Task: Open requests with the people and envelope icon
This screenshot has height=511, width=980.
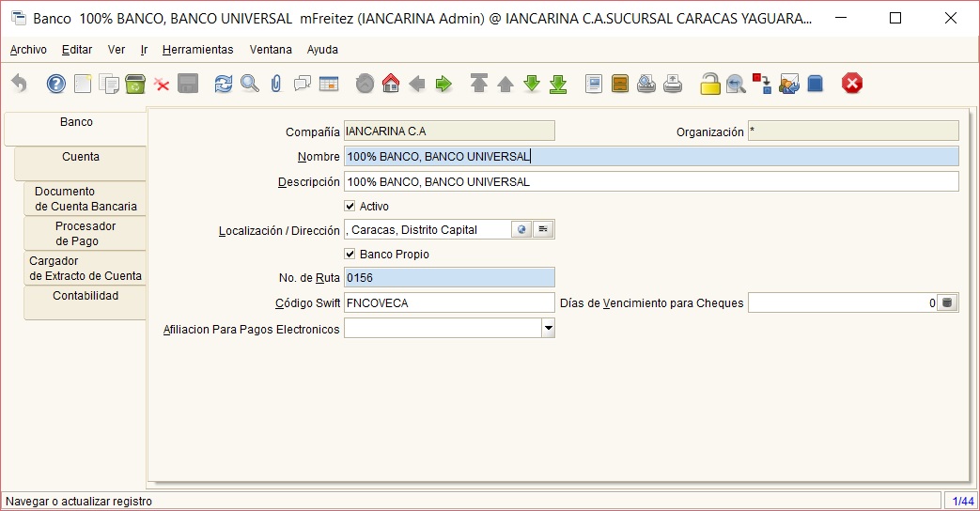Action: (788, 83)
